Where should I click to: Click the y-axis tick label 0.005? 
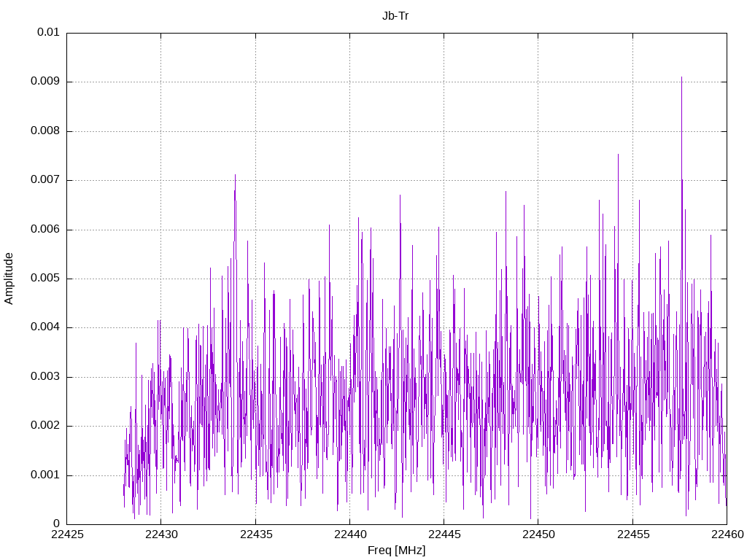[x=45, y=278]
